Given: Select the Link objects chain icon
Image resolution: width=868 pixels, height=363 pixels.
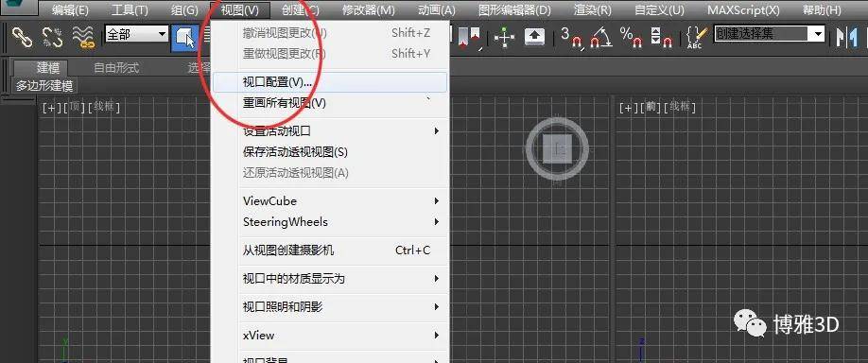Looking at the screenshot, I should point(22,37).
